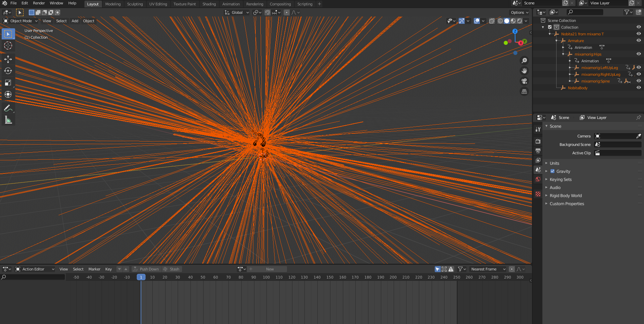
Task: Toggle viewport gizmos visibility
Action: click(x=462, y=21)
